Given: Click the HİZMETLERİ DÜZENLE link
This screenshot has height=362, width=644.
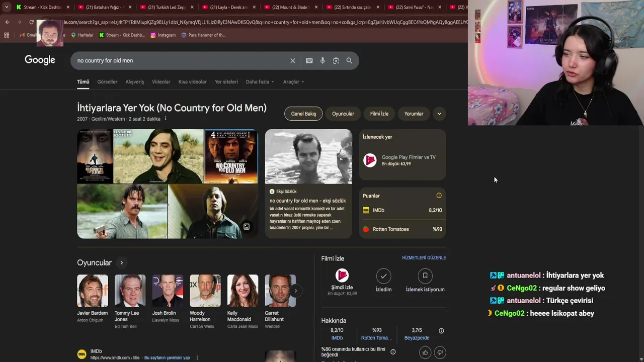Looking at the screenshot, I should point(424,258).
